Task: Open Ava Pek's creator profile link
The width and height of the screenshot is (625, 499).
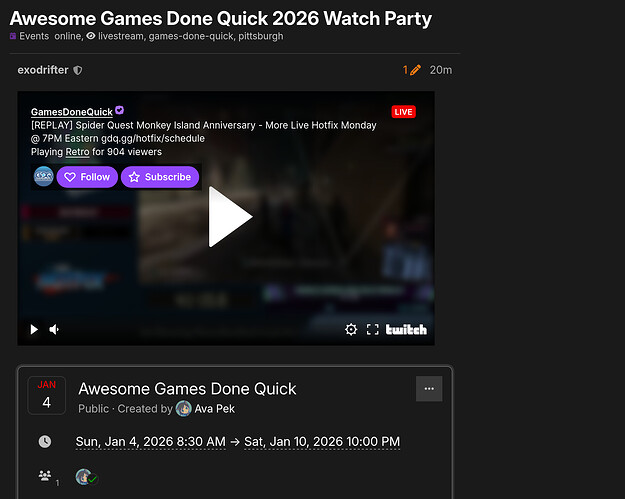Action: click(x=214, y=409)
